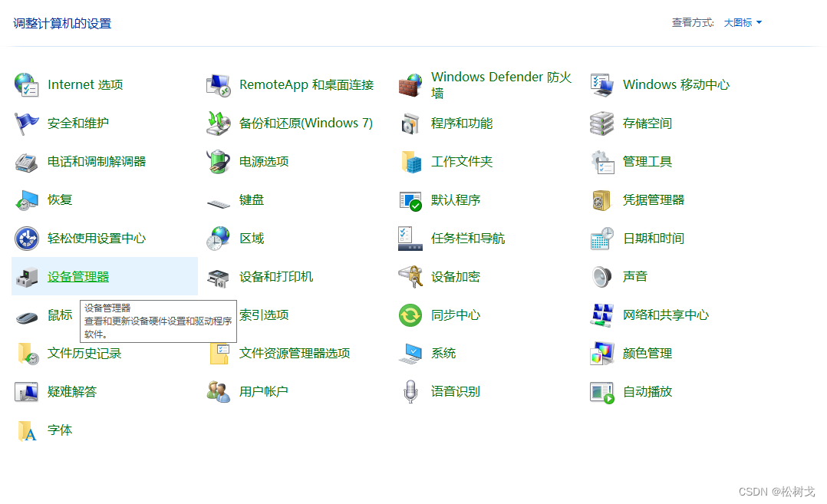
Task: Open the 网络和共享中心 icon
Action: pos(601,315)
